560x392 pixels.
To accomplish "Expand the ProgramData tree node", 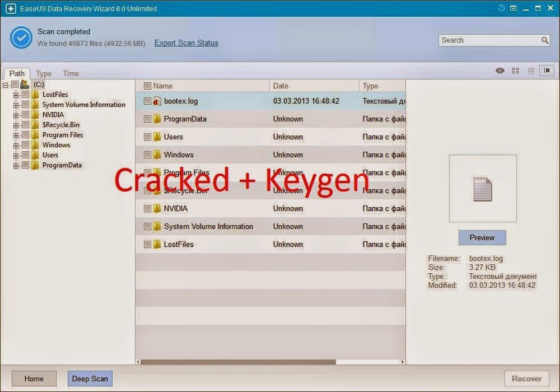I will [16, 166].
